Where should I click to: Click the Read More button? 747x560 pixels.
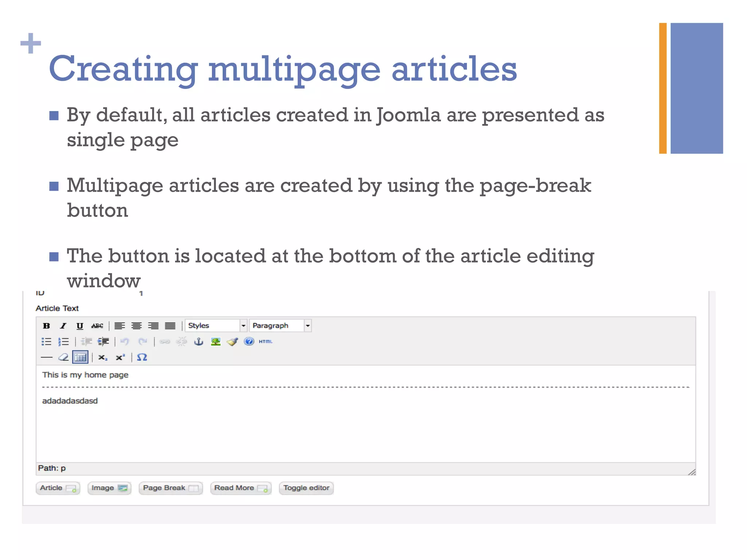coord(241,488)
